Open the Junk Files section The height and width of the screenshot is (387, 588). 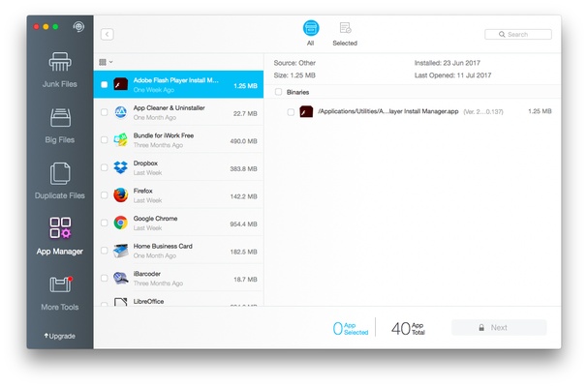click(60, 71)
